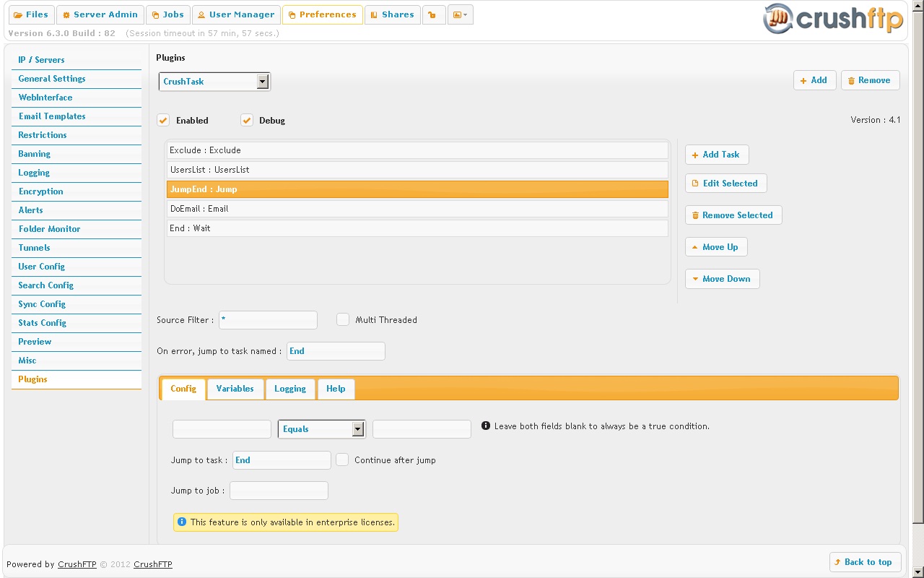Select Folder Monitor in sidebar
The height and width of the screenshot is (578, 924).
point(77,229)
